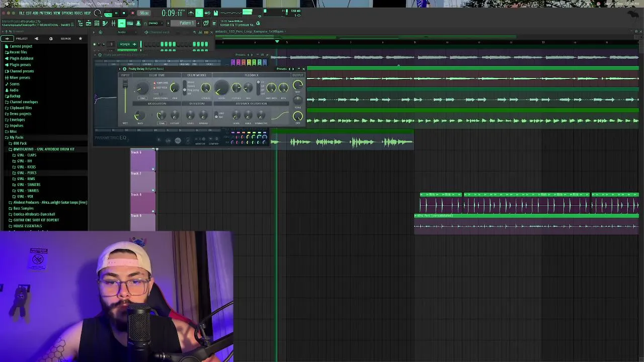The width and height of the screenshot is (644, 362).
Task: Open Fruity Delay 3 settings gear icon
Action: [125, 69]
